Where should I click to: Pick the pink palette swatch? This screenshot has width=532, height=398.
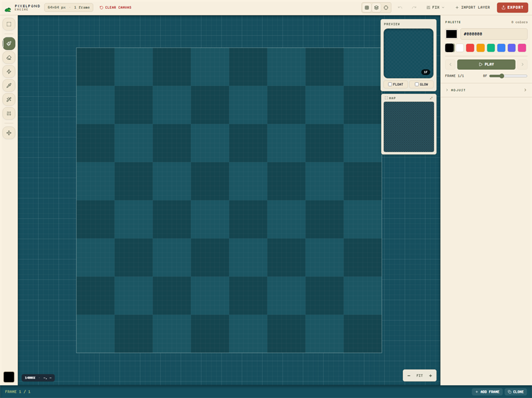522,48
